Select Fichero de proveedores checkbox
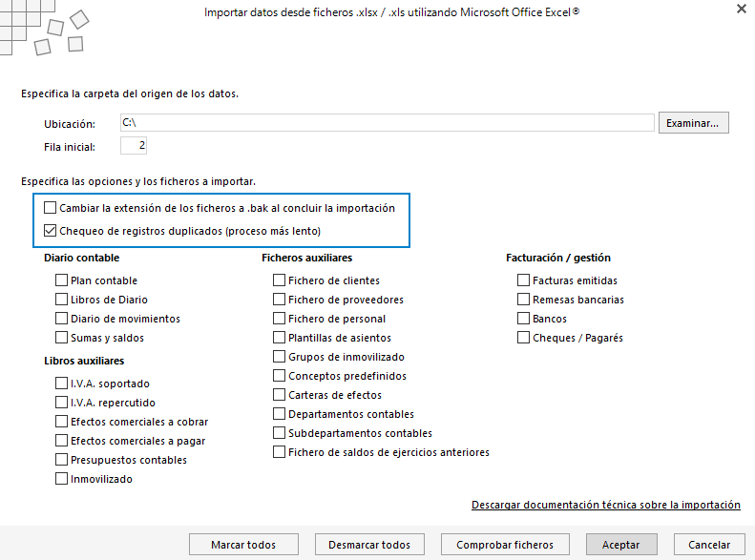The width and height of the screenshot is (755, 560). coord(279,300)
